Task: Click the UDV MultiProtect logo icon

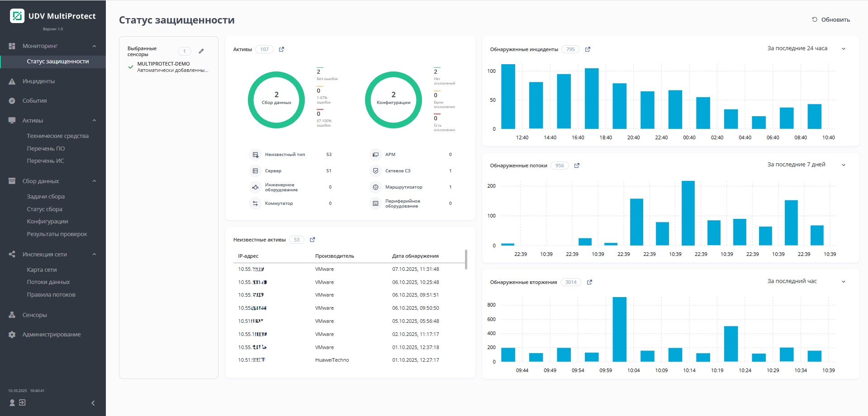Action: 17,16
